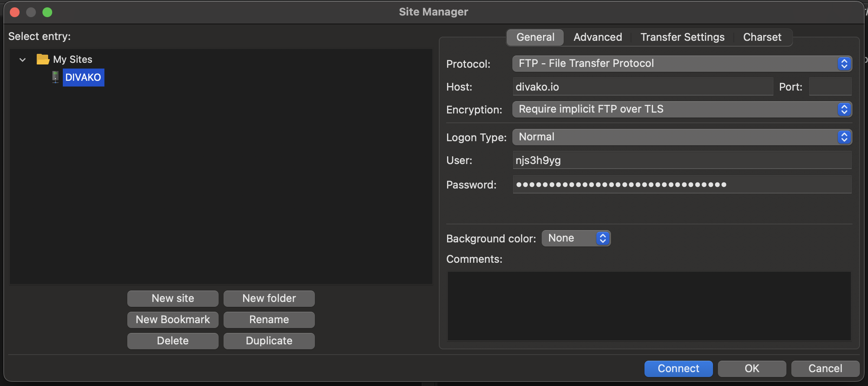The width and height of the screenshot is (868, 386).
Task: Click the Select entry label
Action: point(40,36)
